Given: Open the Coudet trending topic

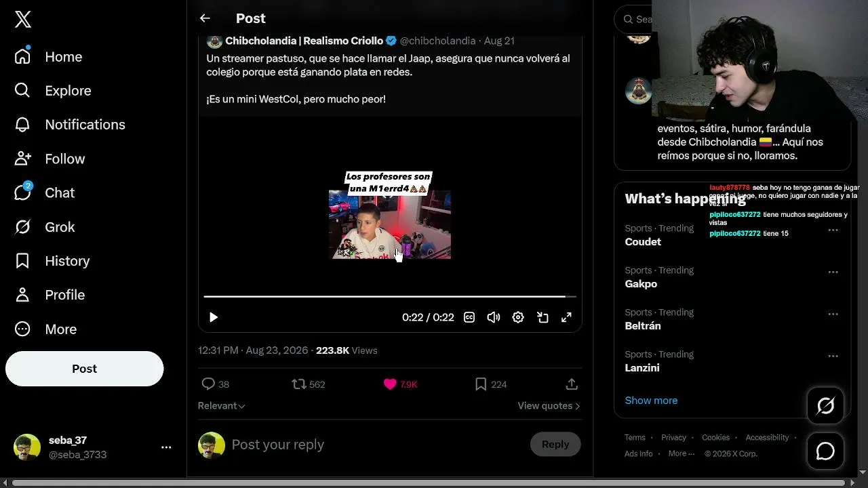Looking at the screenshot, I should 643,242.
